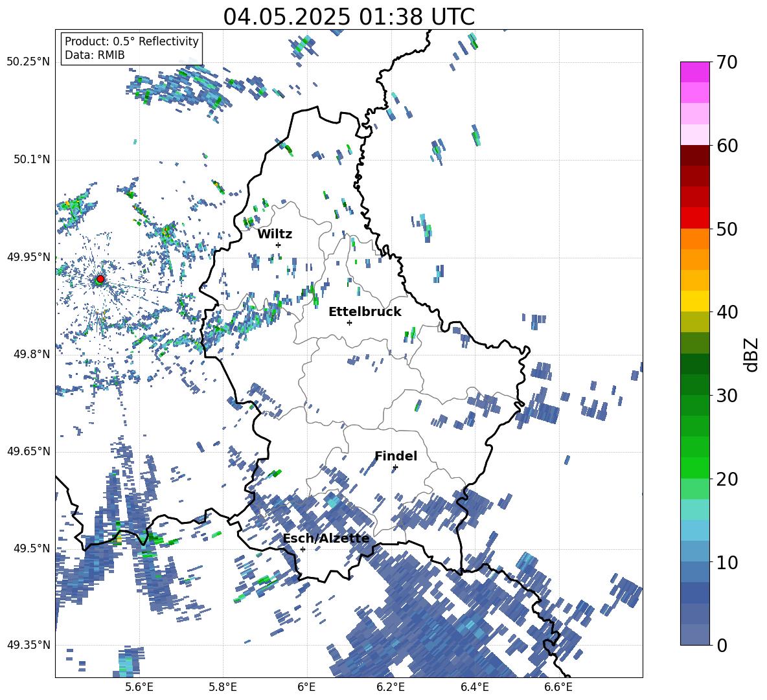Click the Findel city label
This screenshot has width=767, height=700.
coord(396,456)
